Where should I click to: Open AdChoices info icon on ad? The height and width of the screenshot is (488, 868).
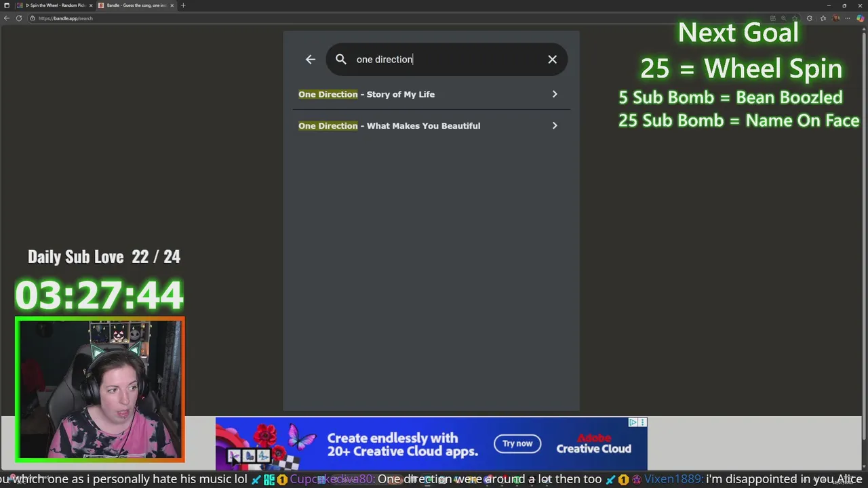pyautogui.click(x=633, y=422)
